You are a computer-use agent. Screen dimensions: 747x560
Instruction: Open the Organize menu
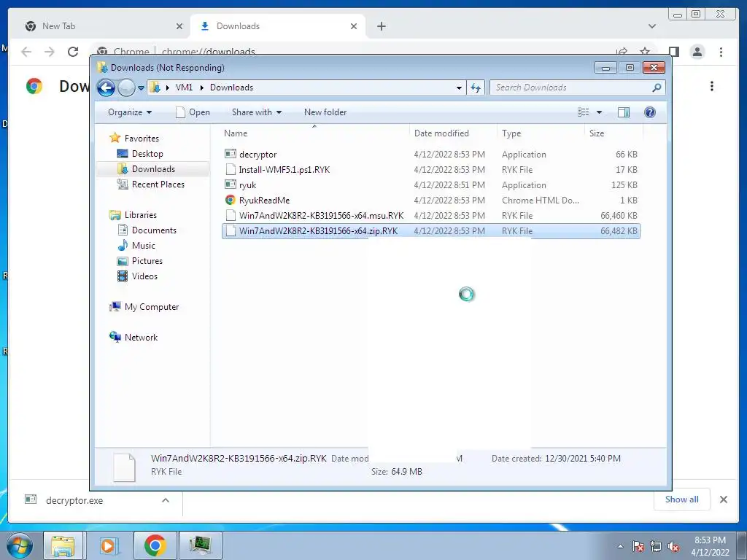click(x=130, y=112)
